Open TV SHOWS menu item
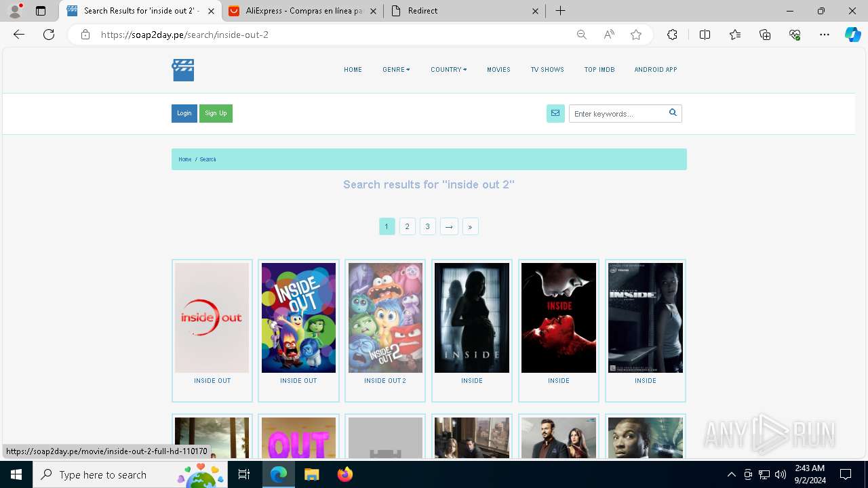Viewport: 868px width, 488px height. click(547, 70)
